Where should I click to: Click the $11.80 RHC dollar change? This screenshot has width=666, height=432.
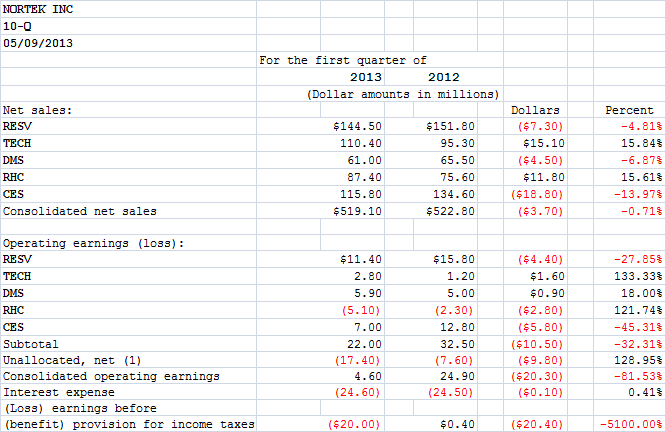click(x=544, y=178)
